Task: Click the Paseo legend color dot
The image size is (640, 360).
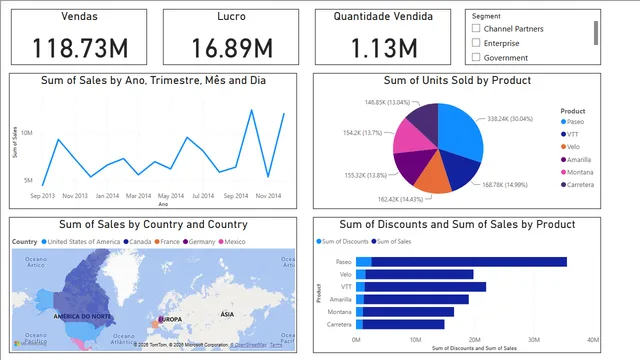Action: (x=563, y=122)
